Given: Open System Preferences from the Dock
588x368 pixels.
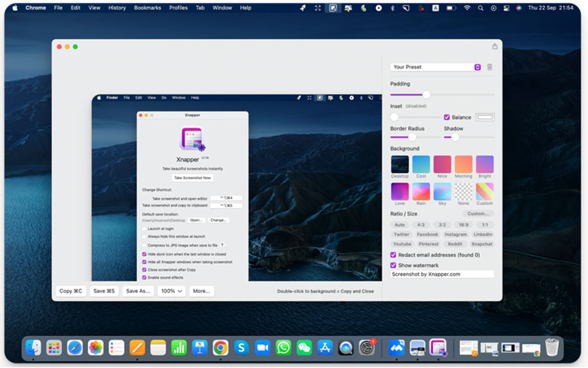Looking at the screenshot, I should (x=367, y=348).
